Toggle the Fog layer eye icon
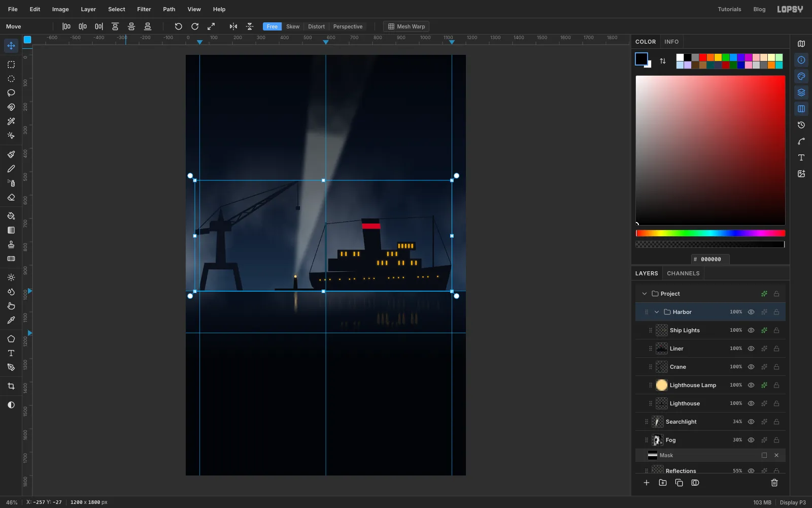Viewport: 812px width, 508px height. (751, 440)
